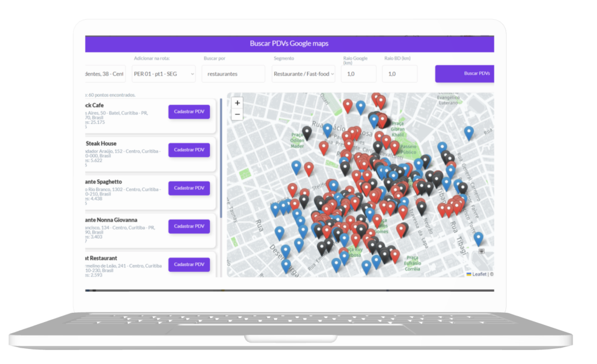Screen dimensions: 597x364
Task: Click the 'Buscar por' field with restaurantes
Action: (233, 74)
